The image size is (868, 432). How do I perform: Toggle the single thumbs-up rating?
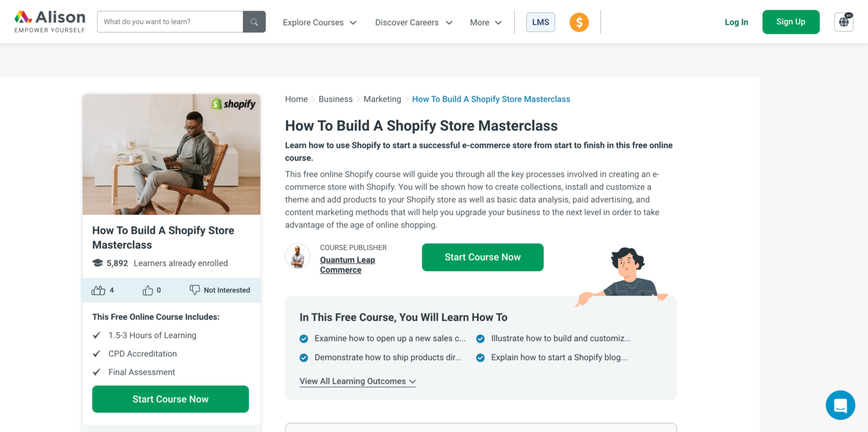[x=147, y=290]
